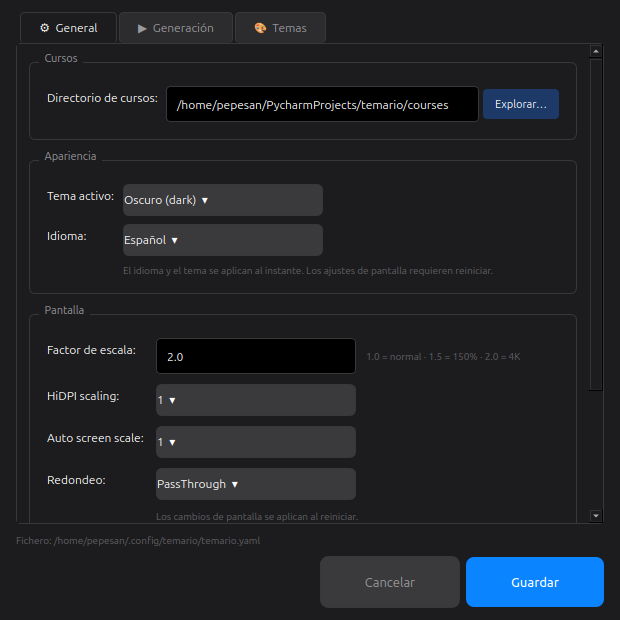The image size is (620, 620).
Task: Click the palette icon on Temas tab
Action: pos(260,28)
